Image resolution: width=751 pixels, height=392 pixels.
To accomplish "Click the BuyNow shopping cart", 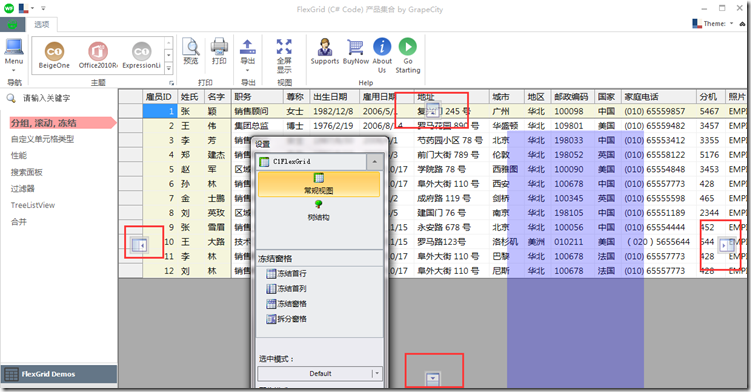I will [x=356, y=52].
